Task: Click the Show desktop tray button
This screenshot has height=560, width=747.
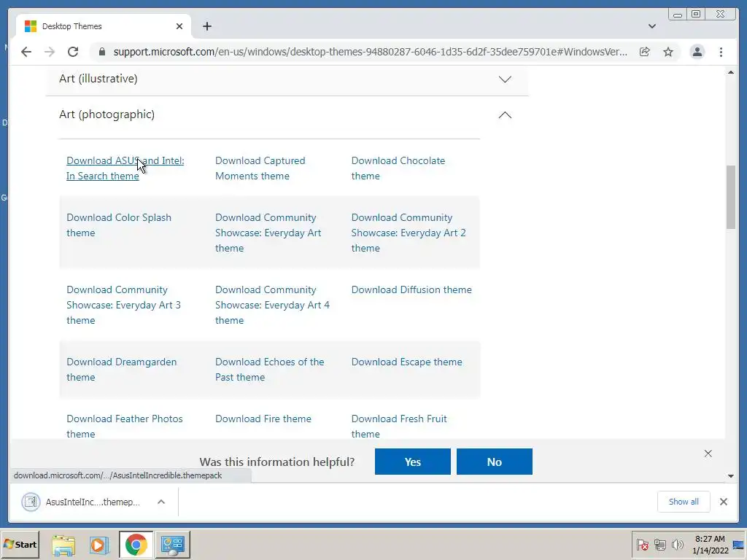Action: [x=739, y=544]
